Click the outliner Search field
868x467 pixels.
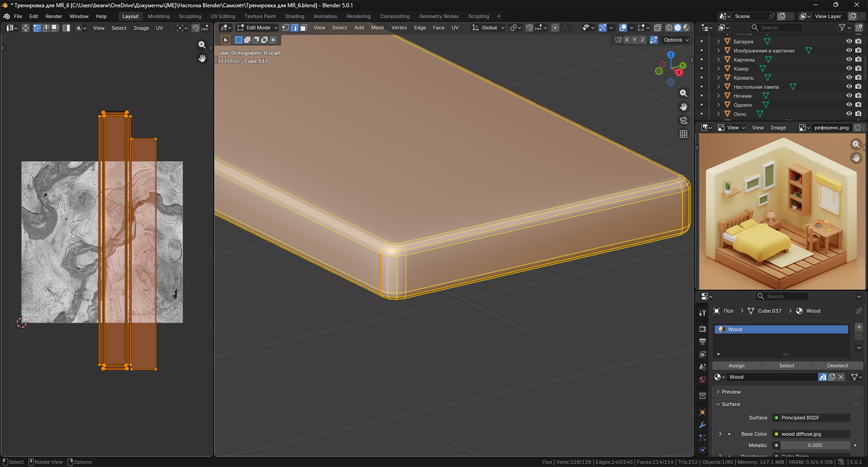pos(776,28)
